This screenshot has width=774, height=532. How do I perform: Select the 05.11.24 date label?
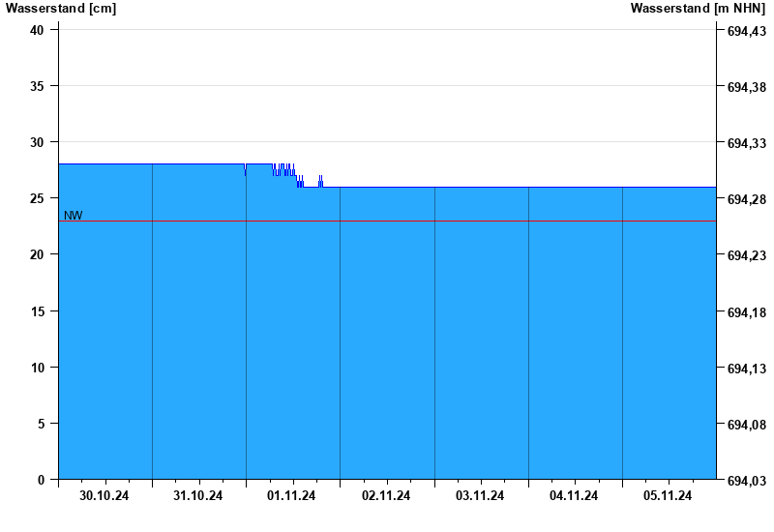click(668, 496)
